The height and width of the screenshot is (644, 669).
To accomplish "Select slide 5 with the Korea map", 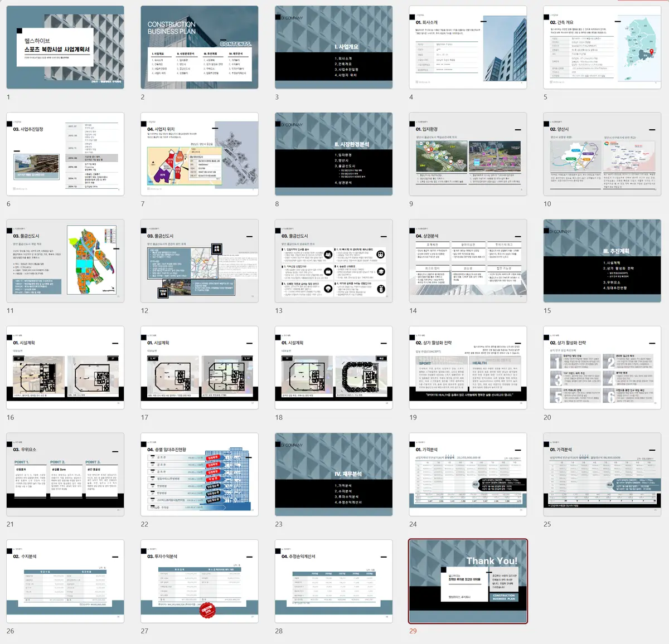I will pyautogui.click(x=602, y=47).
